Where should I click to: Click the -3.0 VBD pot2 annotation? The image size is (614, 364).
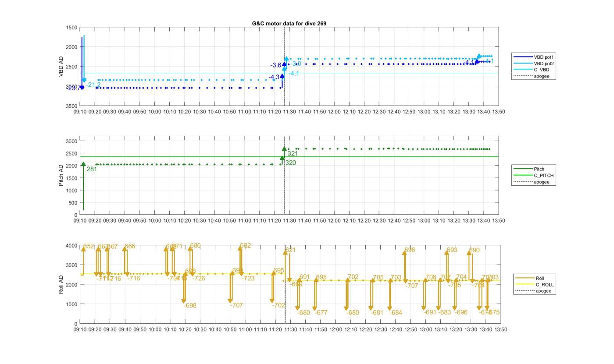click(x=295, y=64)
